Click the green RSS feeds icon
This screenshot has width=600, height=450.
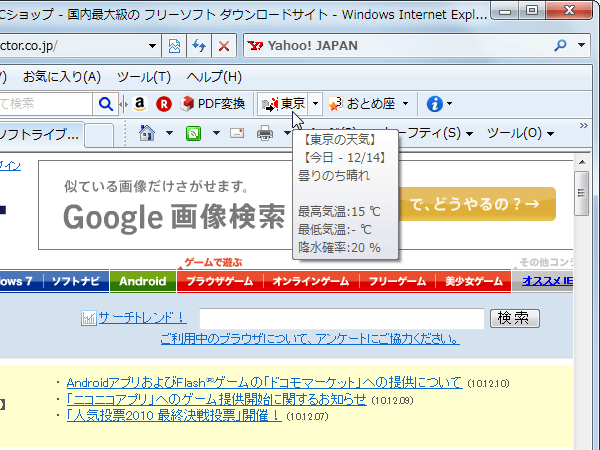[x=193, y=133]
